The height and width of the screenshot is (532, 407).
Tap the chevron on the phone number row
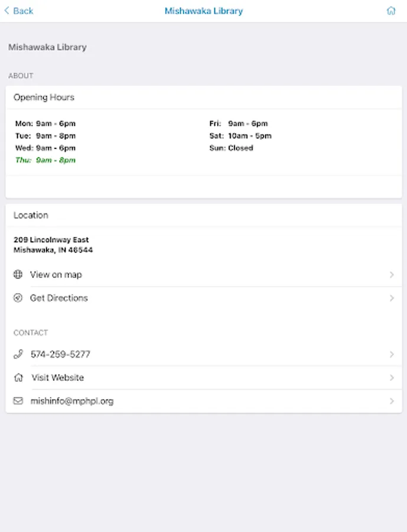[392, 355]
